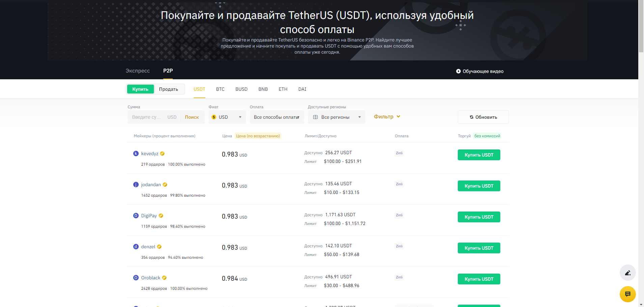This screenshot has height=307, width=644.
Task: Click the USD coin icon in Fiat selector
Action: (214, 117)
